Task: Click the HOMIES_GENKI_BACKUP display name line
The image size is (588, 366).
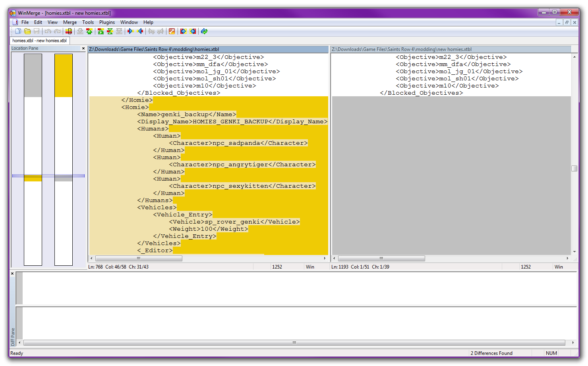Action: click(x=232, y=122)
